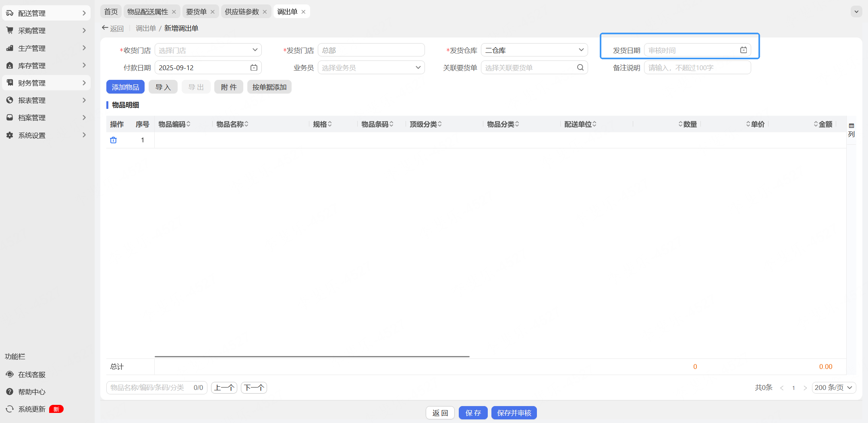The image size is (868, 423).
Task: Click the 保存 button
Action: (x=473, y=413)
